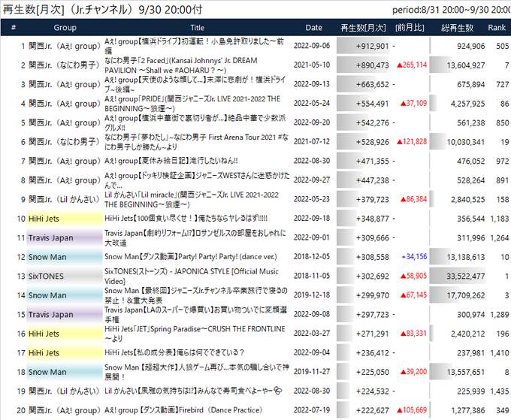Sort by 再生数[月次] column header
Screen dimensions: 511x420
coord(363,28)
